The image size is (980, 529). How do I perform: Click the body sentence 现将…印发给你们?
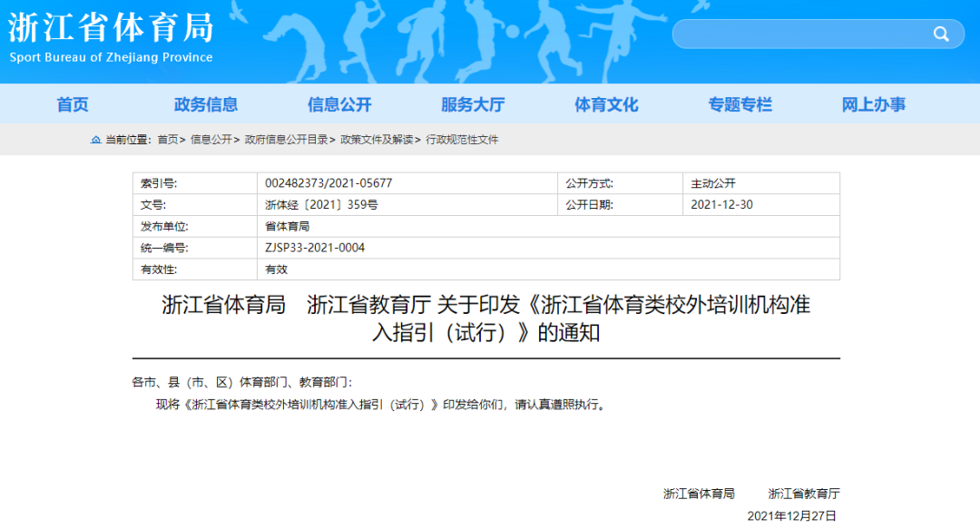click(x=382, y=405)
